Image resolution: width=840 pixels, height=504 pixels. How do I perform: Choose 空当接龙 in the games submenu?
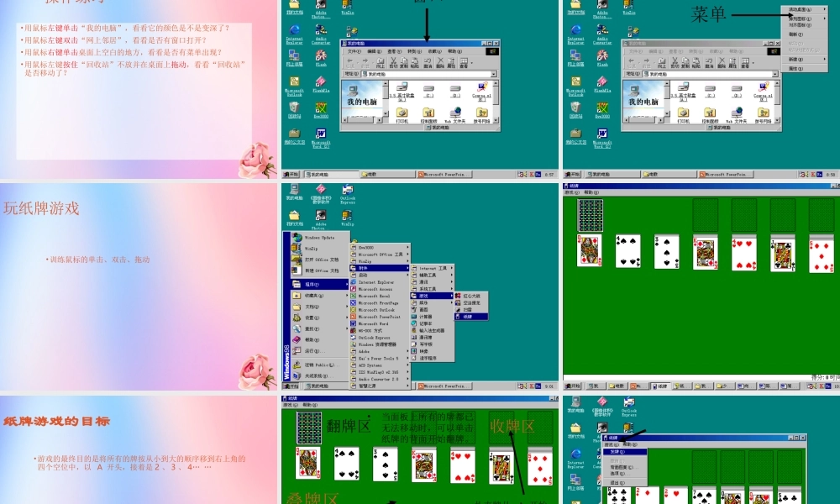471,302
